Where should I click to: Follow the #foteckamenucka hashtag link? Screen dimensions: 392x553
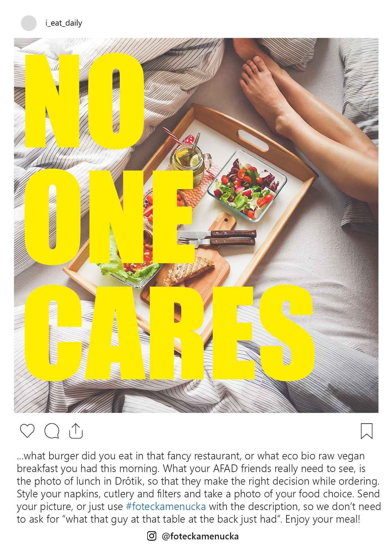click(x=166, y=506)
